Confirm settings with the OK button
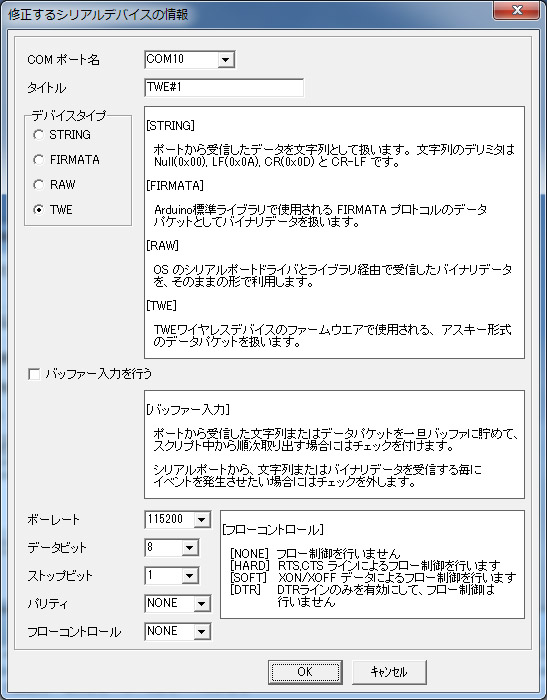 (305, 672)
